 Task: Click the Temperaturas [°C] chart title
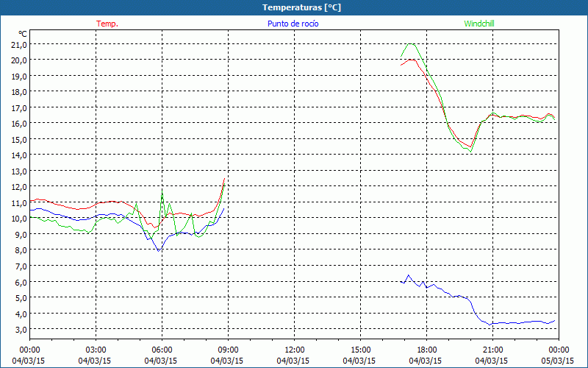click(x=301, y=7)
